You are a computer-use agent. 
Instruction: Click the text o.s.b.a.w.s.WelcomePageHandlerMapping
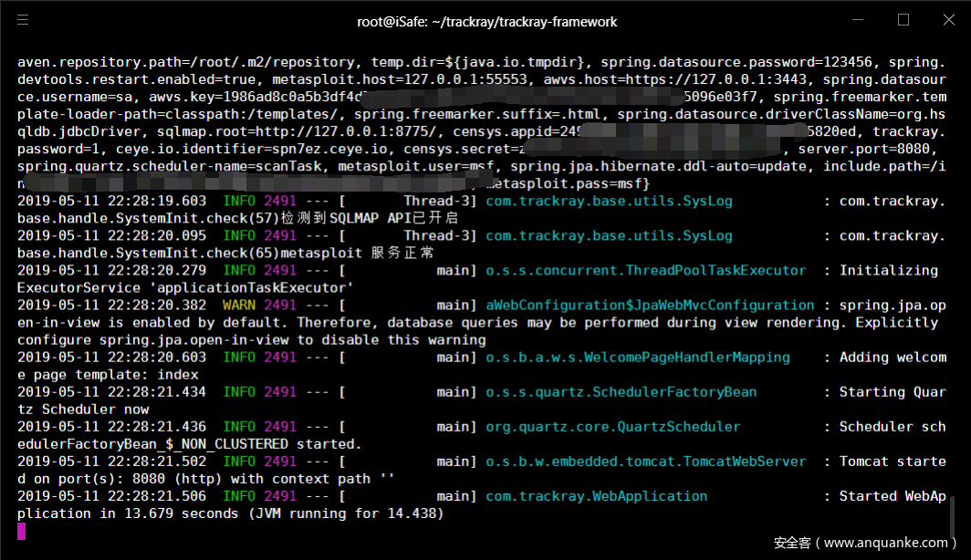(x=638, y=358)
